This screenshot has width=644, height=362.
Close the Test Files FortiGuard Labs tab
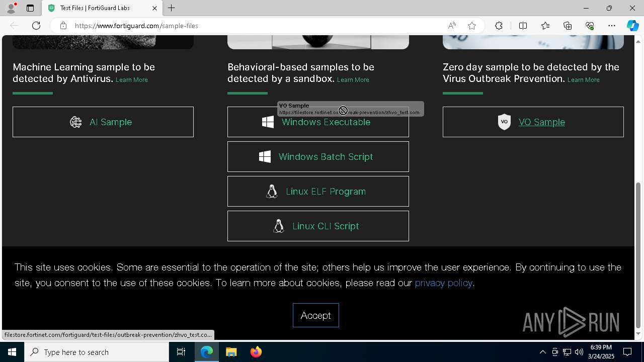coord(154,8)
